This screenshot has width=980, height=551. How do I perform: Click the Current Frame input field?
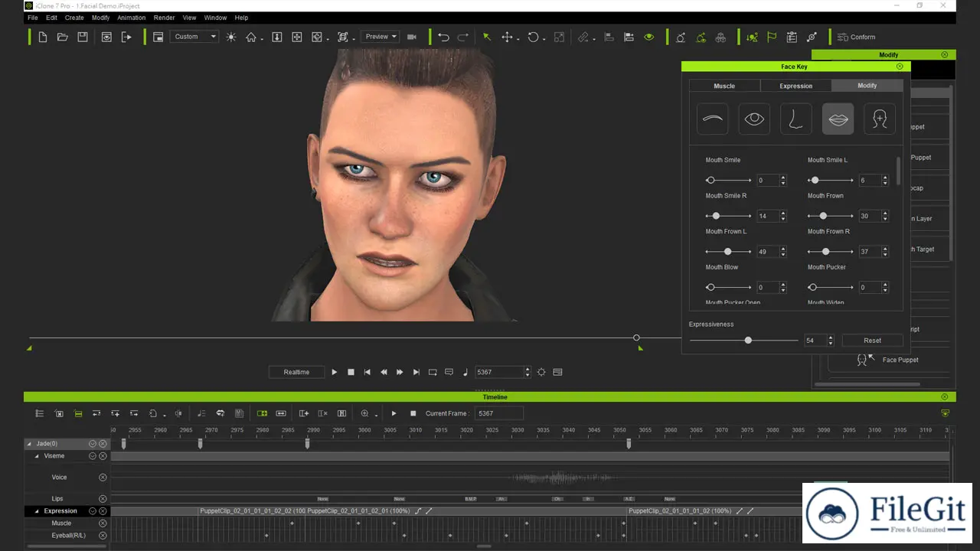click(x=498, y=413)
